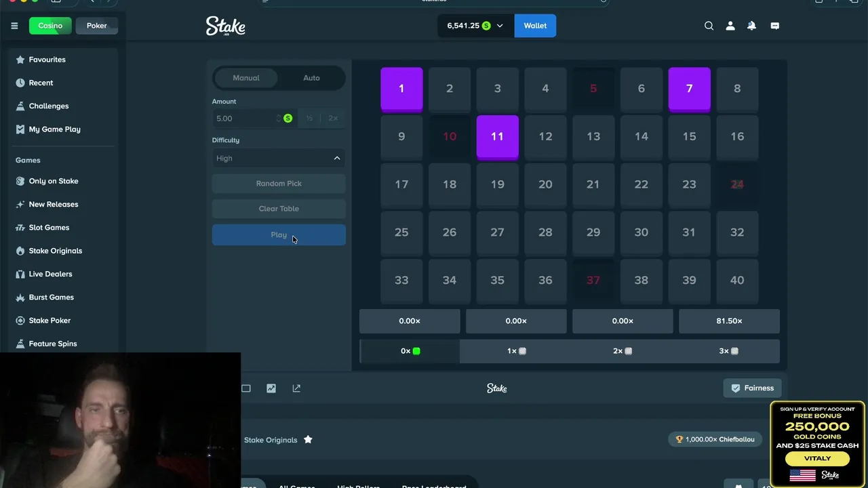Double the bet with 2× button

pos(333,118)
